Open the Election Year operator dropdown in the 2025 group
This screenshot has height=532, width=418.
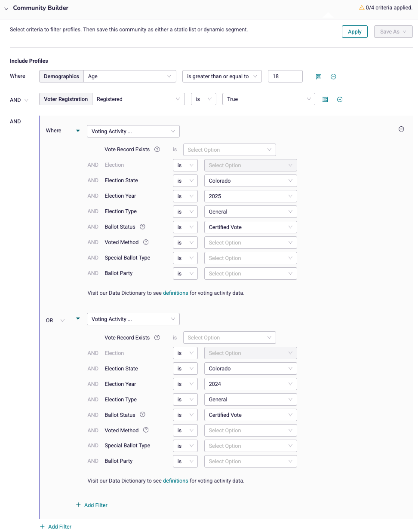coord(185,196)
